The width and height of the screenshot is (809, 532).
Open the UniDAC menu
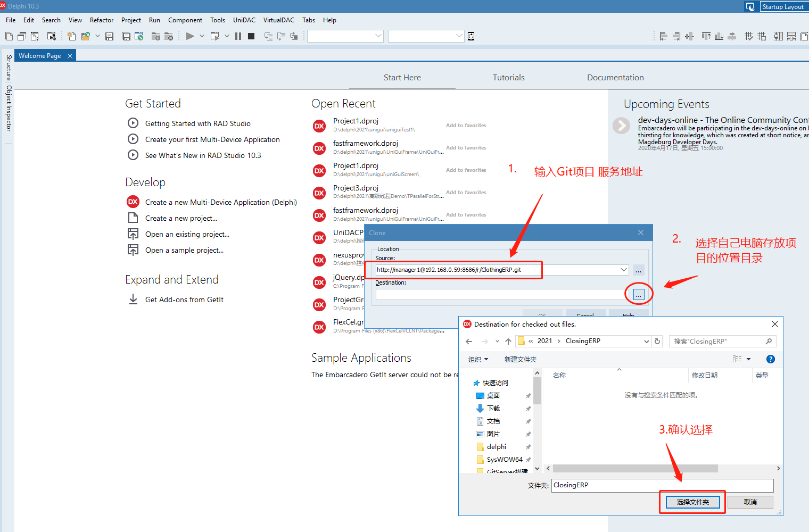point(244,20)
